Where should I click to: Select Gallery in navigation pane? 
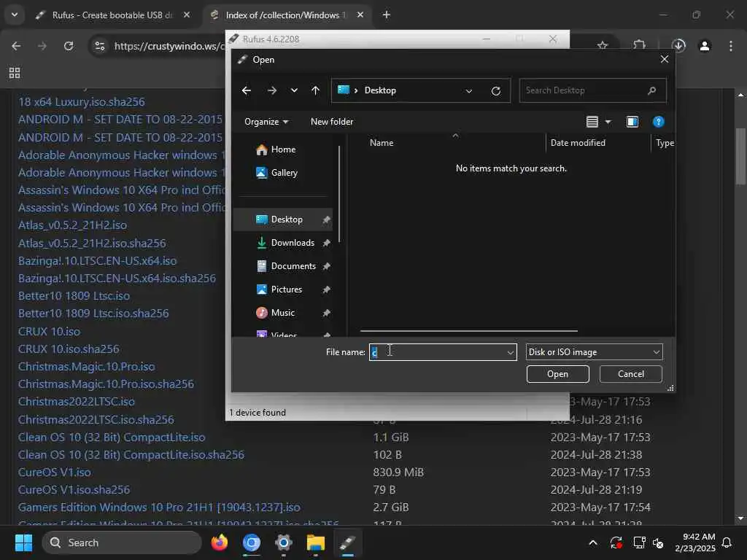tap(284, 173)
